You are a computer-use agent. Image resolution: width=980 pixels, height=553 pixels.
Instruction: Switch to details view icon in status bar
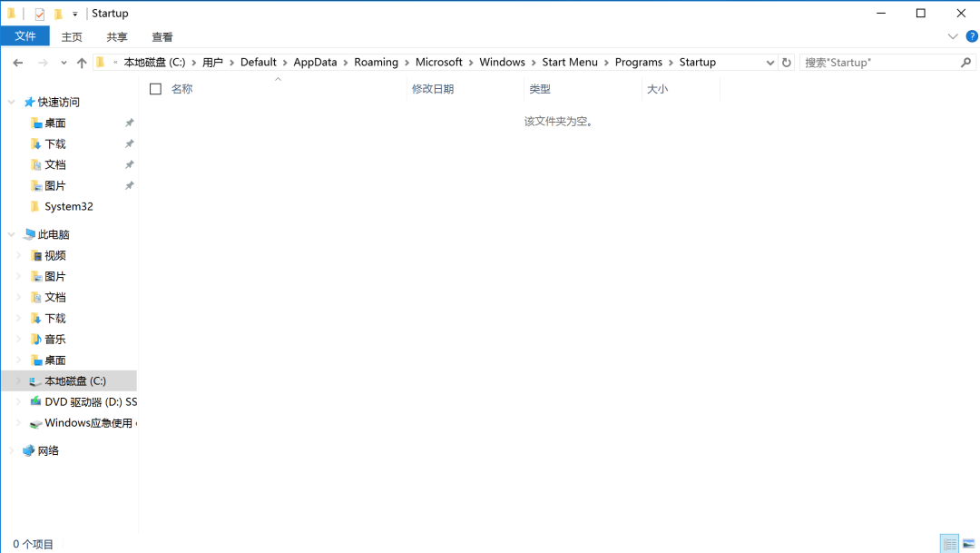pos(949,544)
